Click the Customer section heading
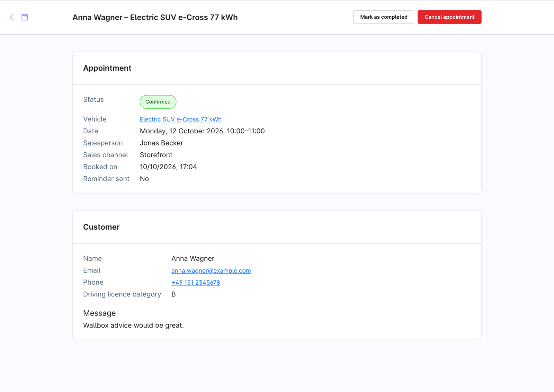The width and height of the screenshot is (554, 392). point(101,227)
